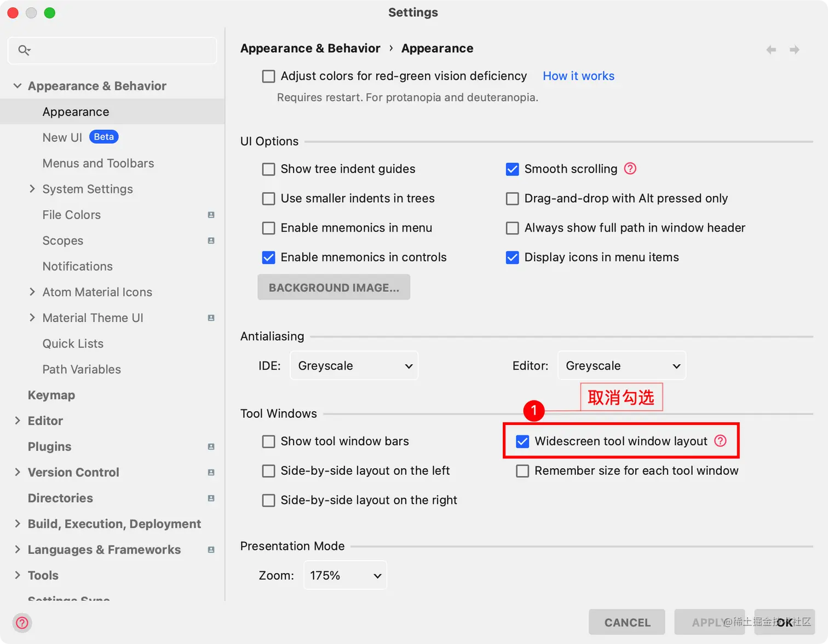This screenshot has height=644, width=828.
Task: Open the IDE antialiasing Greyscale dropdown
Action: pyautogui.click(x=354, y=366)
